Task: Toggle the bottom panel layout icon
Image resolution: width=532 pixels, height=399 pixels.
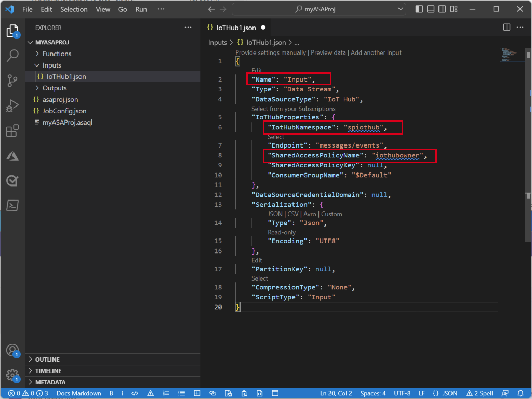Action: 431,9
